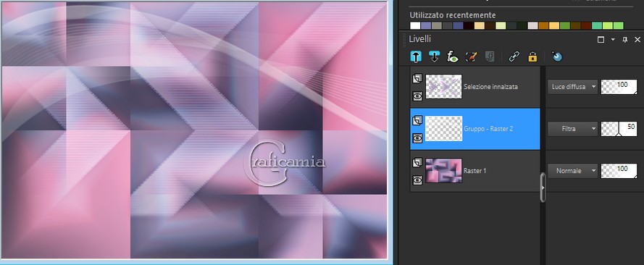The height and width of the screenshot is (265, 644).
Task: Click the chain link layers icon
Action: coord(514,56)
